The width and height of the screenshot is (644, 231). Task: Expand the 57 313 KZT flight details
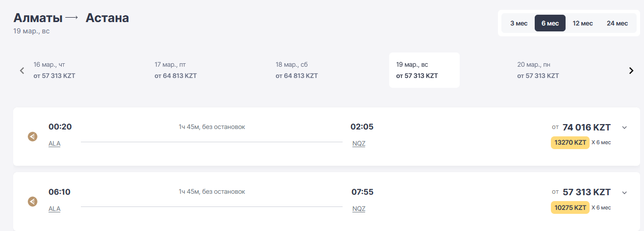(x=624, y=192)
